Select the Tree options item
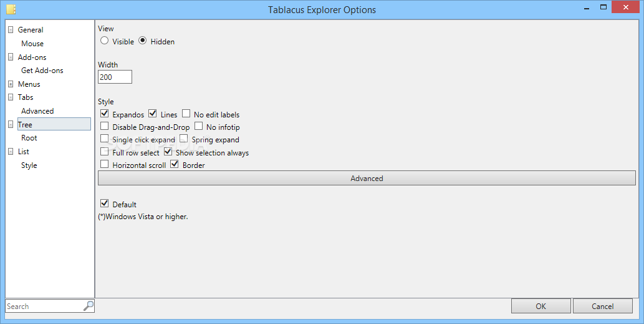644x324 pixels. pos(54,124)
